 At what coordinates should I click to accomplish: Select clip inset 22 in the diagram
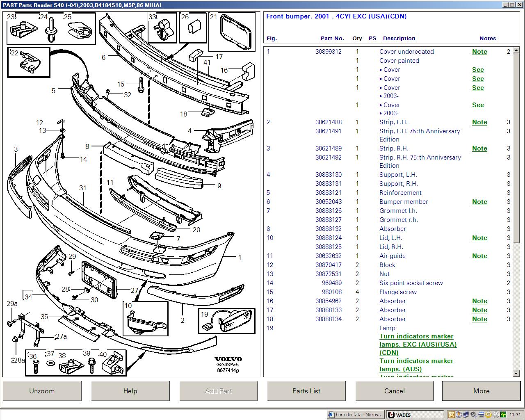[28, 62]
